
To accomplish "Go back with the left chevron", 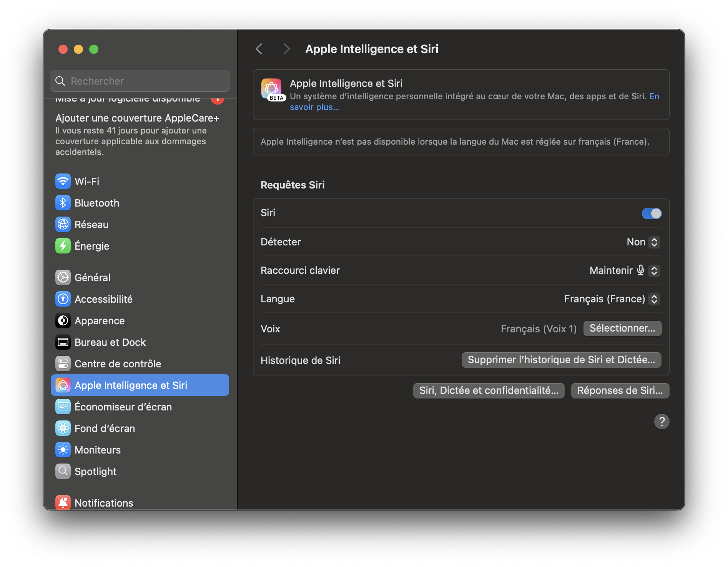I will click(259, 49).
